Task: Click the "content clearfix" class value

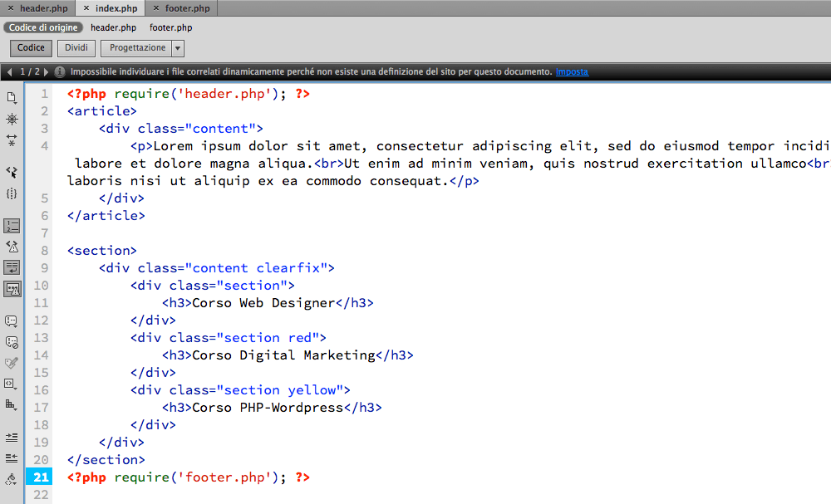Action: [x=256, y=268]
